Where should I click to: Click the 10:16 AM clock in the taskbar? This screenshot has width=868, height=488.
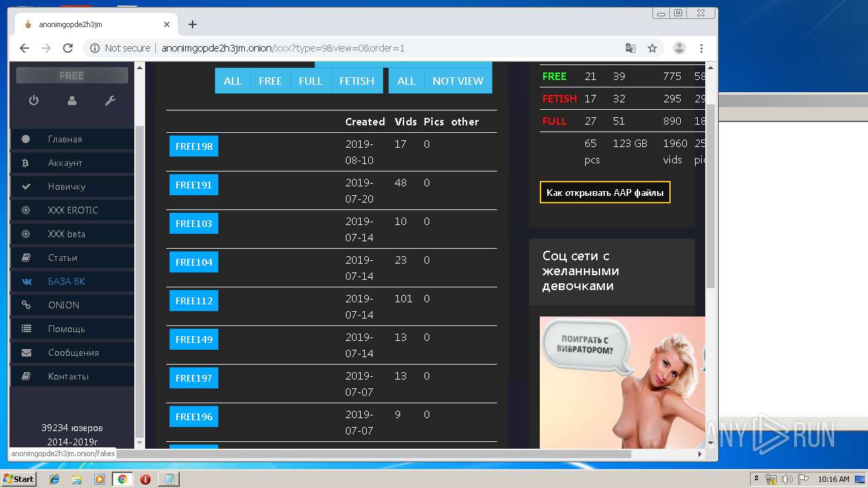coord(833,479)
